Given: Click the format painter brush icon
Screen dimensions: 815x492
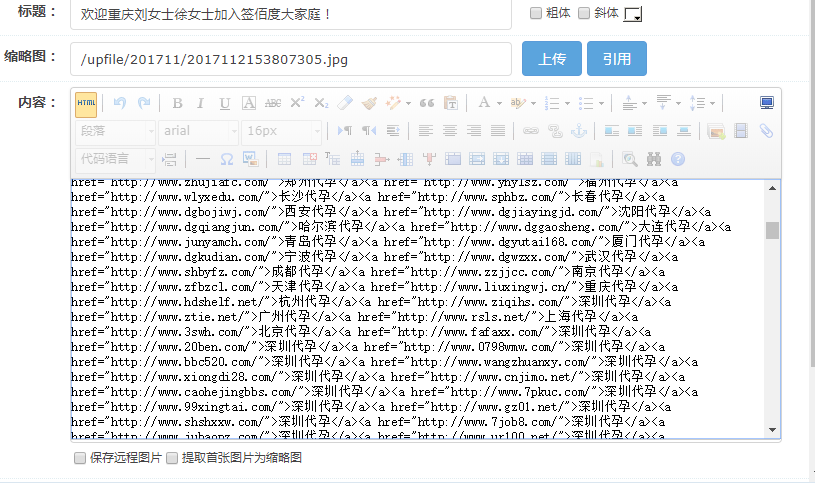Looking at the screenshot, I should point(370,103).
